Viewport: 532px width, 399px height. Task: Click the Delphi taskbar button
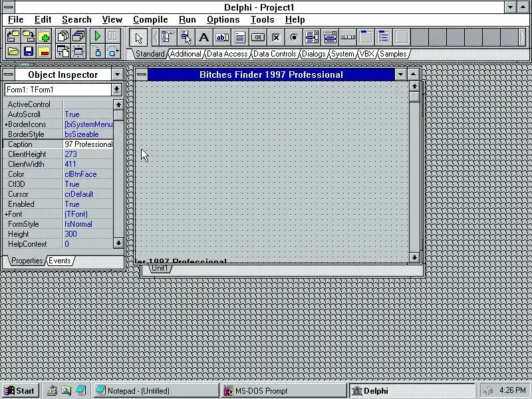pyautogui.click(x=412, y=391)
